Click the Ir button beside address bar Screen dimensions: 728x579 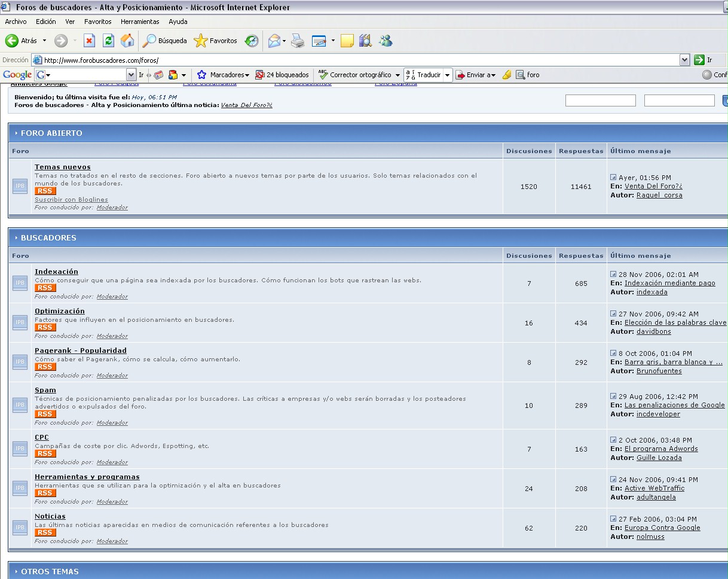tap(703, 60)
